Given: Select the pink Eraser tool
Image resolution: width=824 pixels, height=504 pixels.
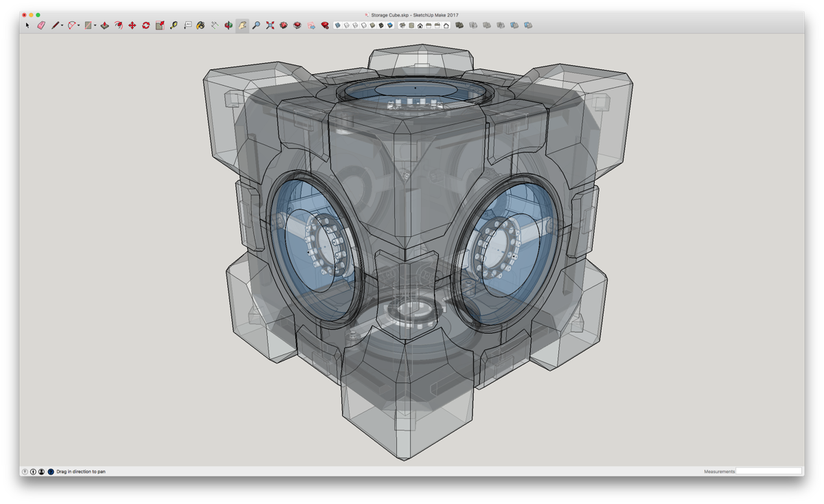Looking at the screenshot, I should click(x=41, y=25).
